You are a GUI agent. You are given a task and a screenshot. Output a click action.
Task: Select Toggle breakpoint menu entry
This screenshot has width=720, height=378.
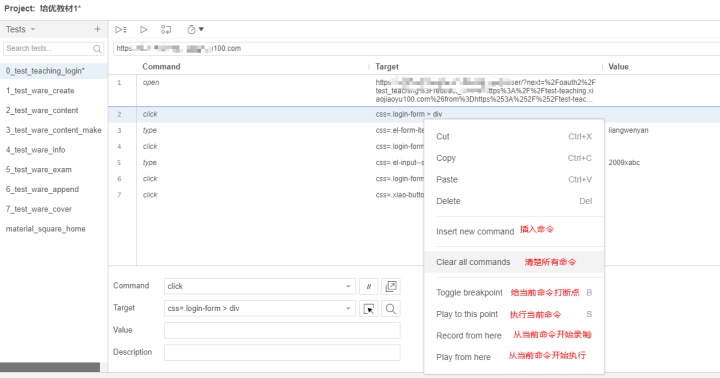[x=514, y=293]
